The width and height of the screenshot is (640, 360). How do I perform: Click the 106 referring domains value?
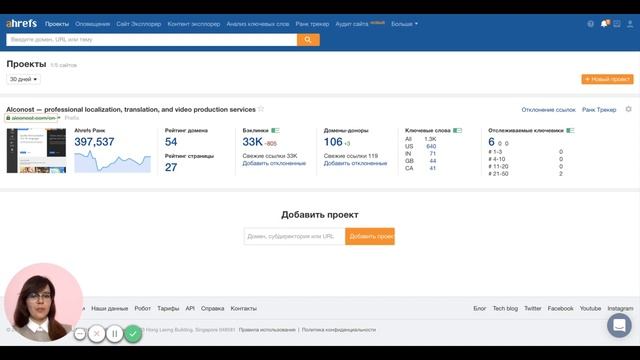[x=333, y=142]
